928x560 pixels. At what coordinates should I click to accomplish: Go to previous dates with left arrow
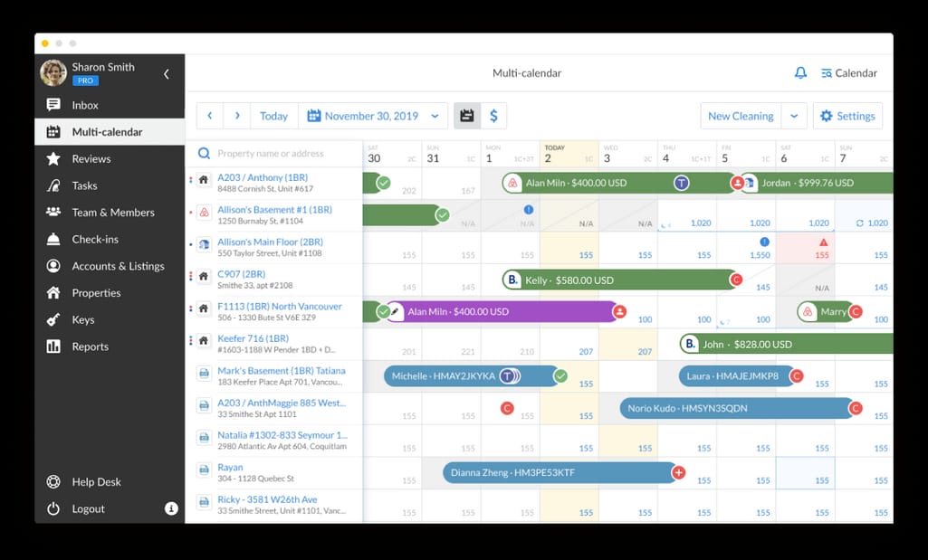click(209, 116)
